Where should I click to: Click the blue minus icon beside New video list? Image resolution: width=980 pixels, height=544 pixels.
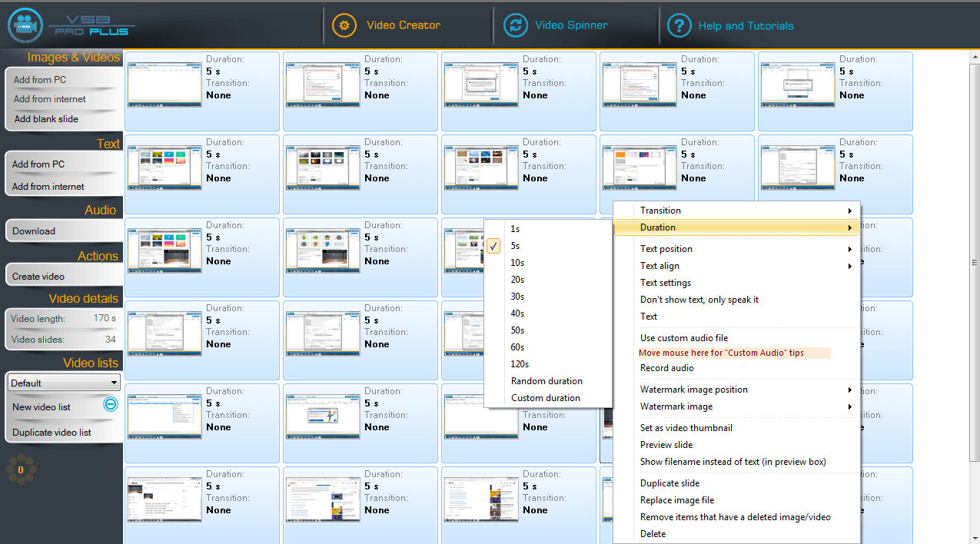[111, 404]
